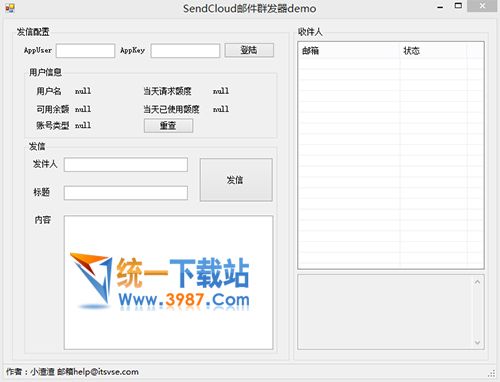Click the application icon in title bar
Image resolution: width=500 pixels, height=382 pixels.
10,8
